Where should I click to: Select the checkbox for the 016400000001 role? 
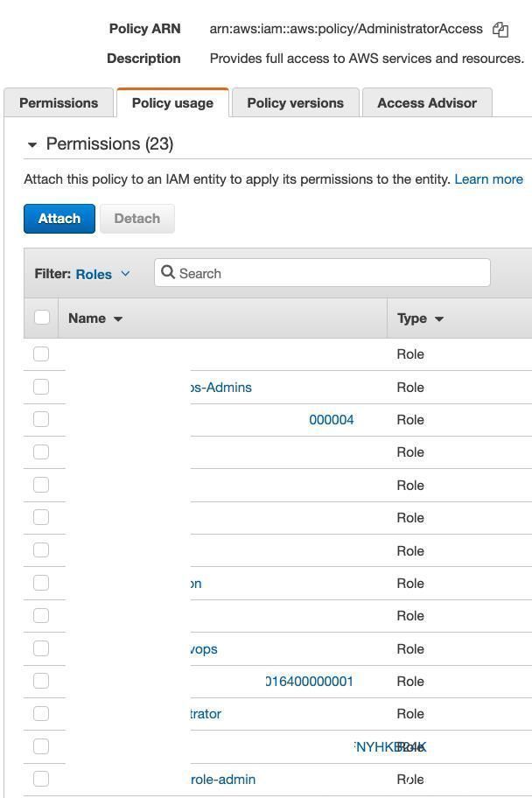pos(41,681)
